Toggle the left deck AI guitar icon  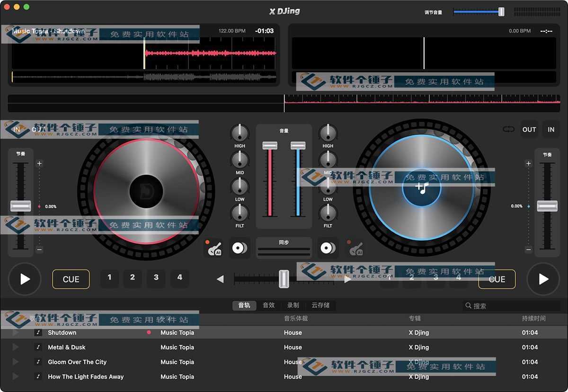tap(213, 248)
